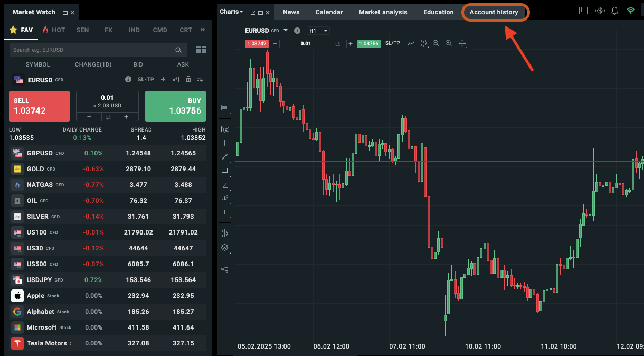The image size is (644, 356).
Task: Select the Text annotation tool
Action: coord(225,212)
